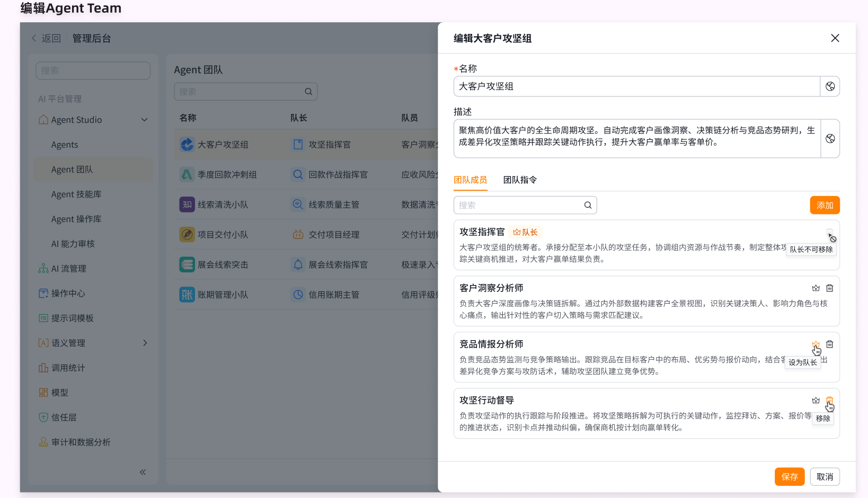868x498 pixels.
Task: Expand the 语义管理 submenu
Action: pos(145,343)
